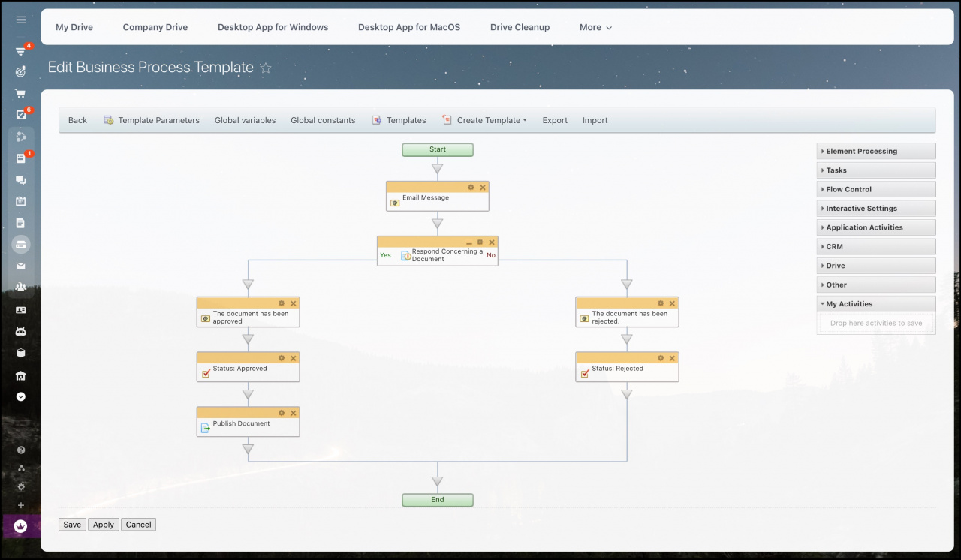Collapse the My Activities panel
Viewport: 961px width, 560px height.
(x=876, y=304)
